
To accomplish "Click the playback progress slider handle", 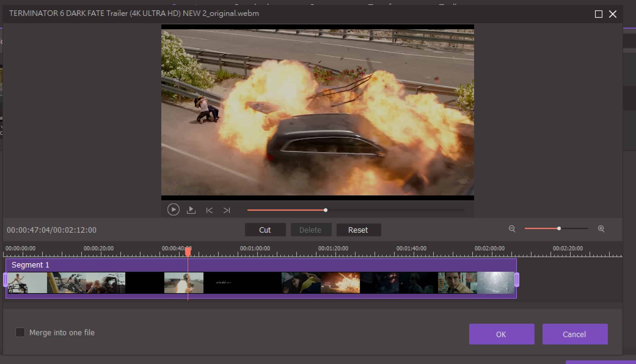I will pos(326,210).
